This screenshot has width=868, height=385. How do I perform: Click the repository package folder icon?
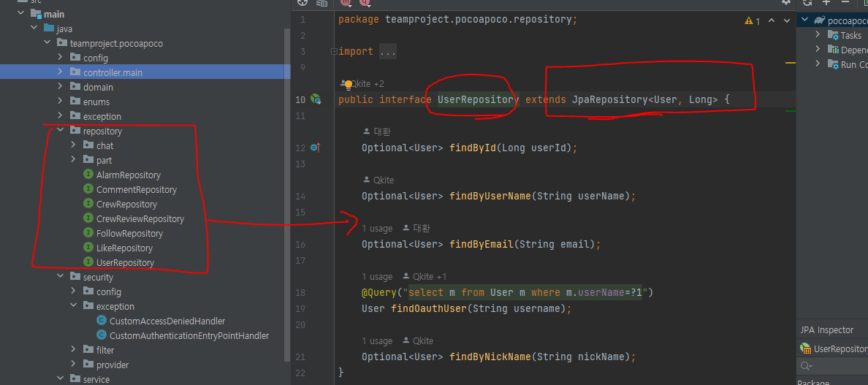[75, 131]
